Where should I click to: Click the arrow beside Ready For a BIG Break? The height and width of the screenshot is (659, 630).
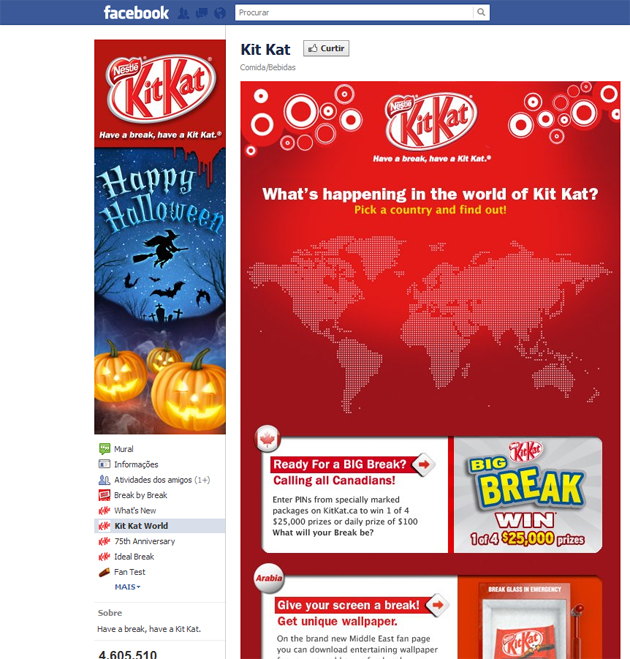pos(423,464)
